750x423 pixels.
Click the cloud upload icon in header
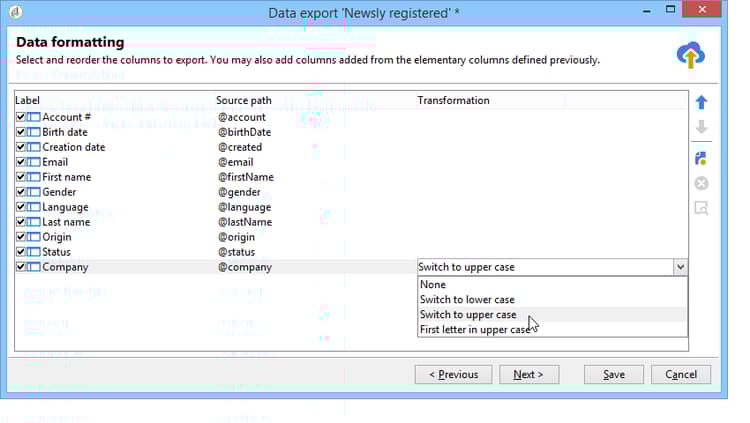coord(690,55)
